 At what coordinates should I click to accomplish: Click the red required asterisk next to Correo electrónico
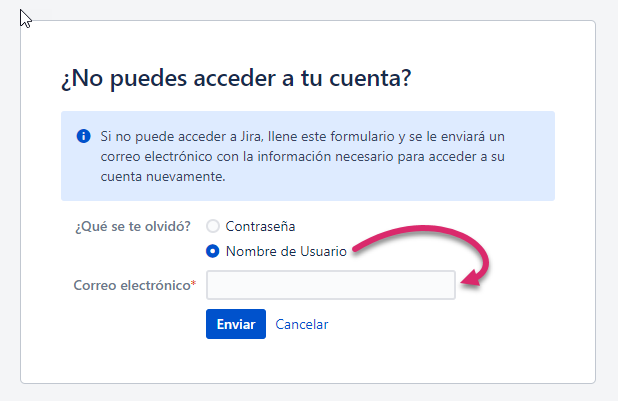194,283
